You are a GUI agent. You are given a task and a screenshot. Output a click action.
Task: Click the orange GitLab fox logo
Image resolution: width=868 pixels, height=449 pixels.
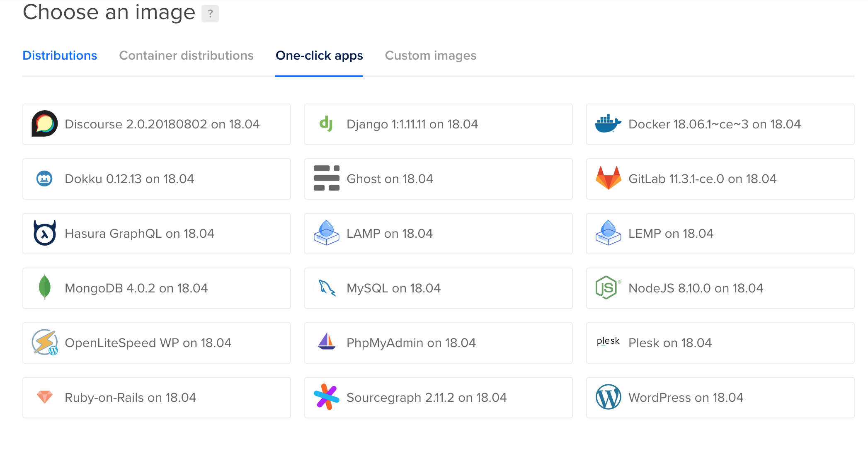(609, 178)
